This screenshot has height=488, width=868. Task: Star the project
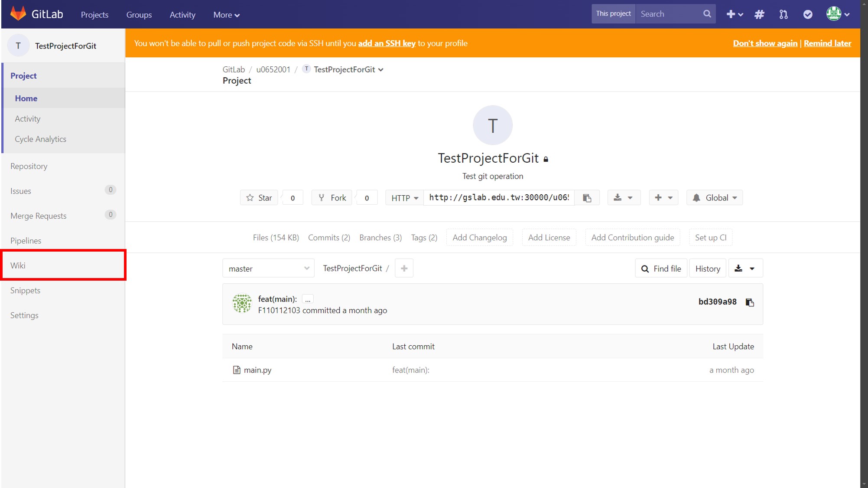click(x=259, y=198)
